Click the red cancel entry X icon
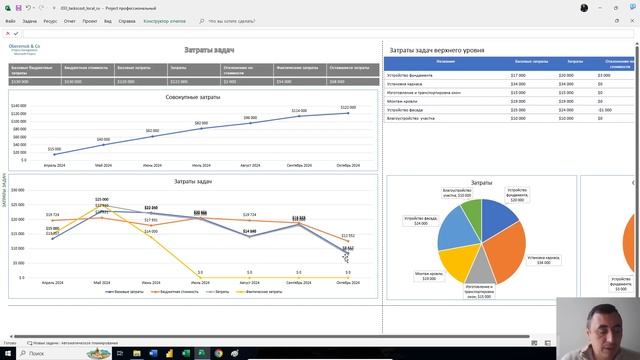Viewport: 640px width, 360px height. (7, 33)
